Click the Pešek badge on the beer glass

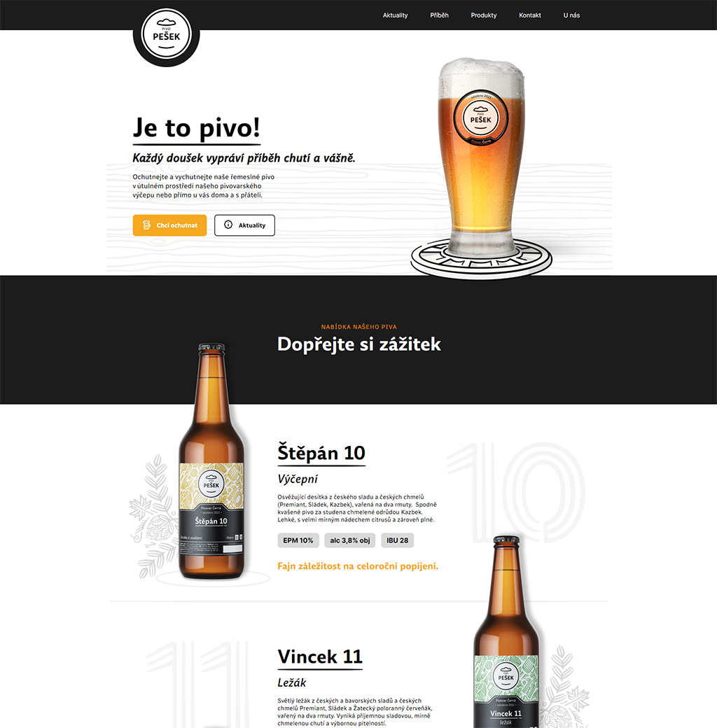[480, 118]
